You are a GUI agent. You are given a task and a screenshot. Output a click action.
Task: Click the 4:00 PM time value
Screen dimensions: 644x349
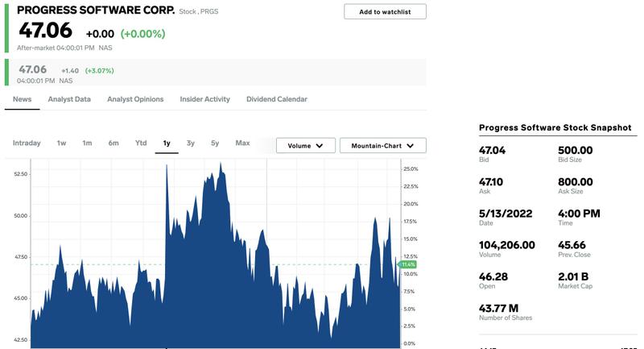[x=579, y=214]
